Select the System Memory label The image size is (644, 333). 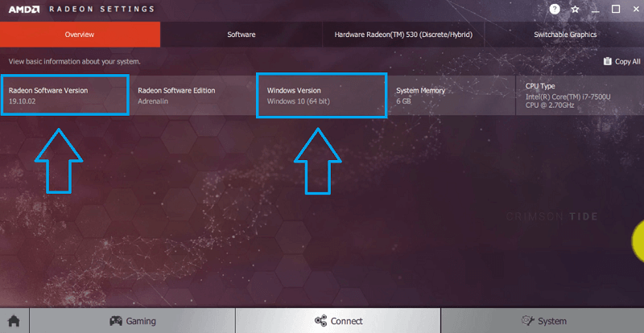[x=420, y=90]
